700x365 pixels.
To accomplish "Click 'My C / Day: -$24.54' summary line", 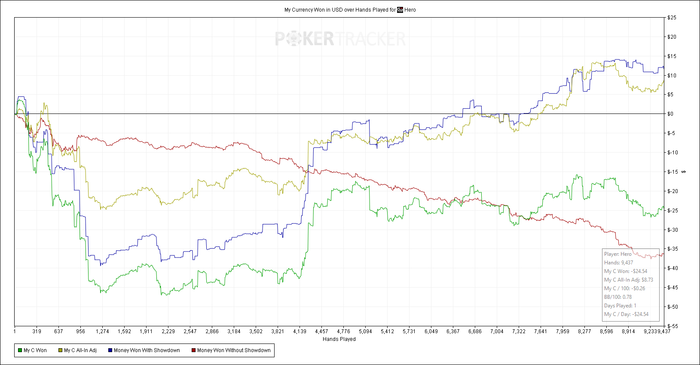I will click(626, 314).
